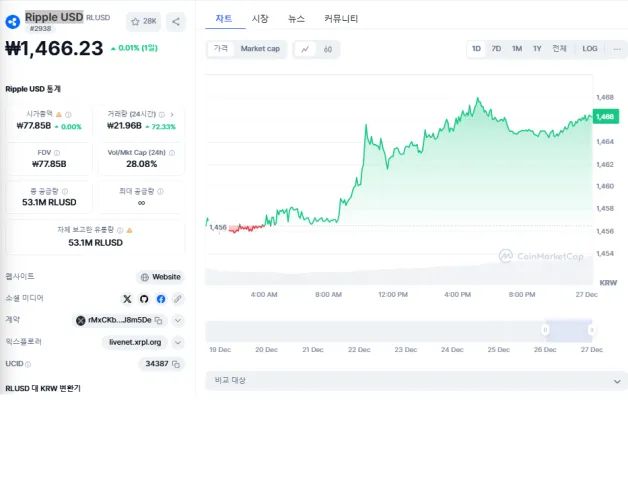Click the green 1,466 current price tag
The width and height of the screenshot is (628, 480).
(605, 117)
